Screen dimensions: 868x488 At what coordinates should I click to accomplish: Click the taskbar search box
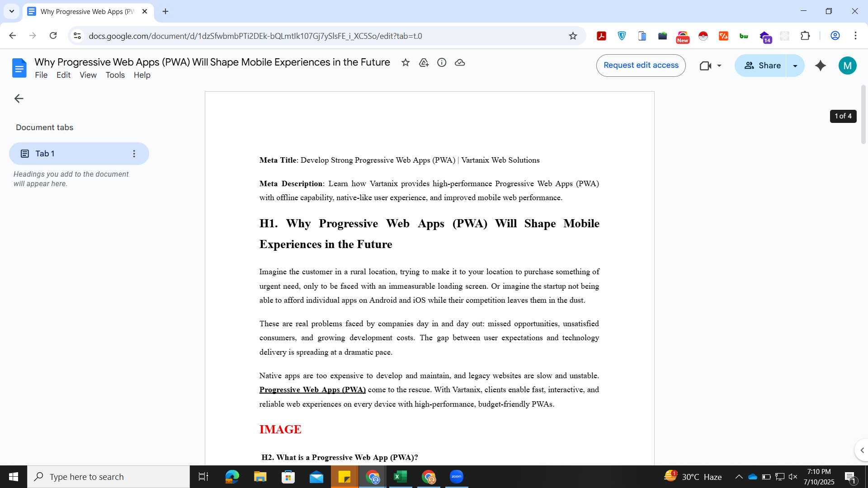[x=108, y=477]
